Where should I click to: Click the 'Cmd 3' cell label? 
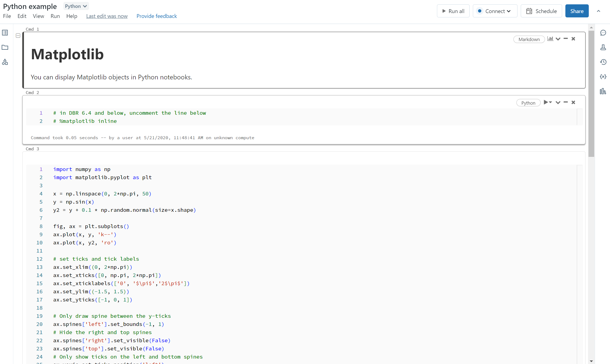click(32, 149)
